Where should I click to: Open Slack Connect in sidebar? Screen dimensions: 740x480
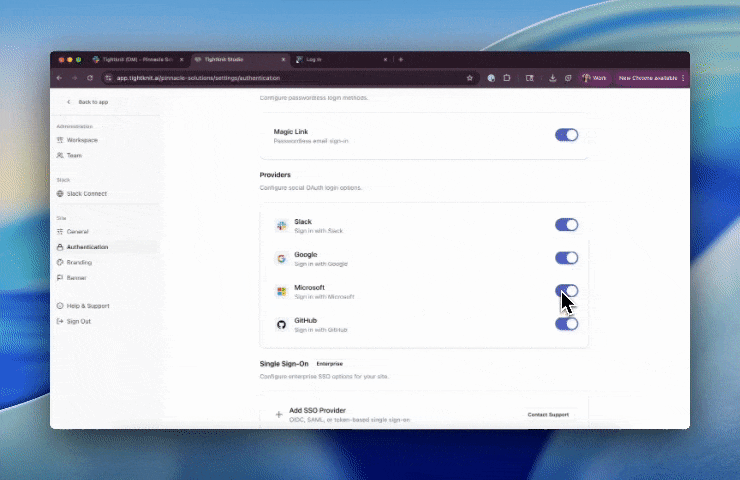86,194
